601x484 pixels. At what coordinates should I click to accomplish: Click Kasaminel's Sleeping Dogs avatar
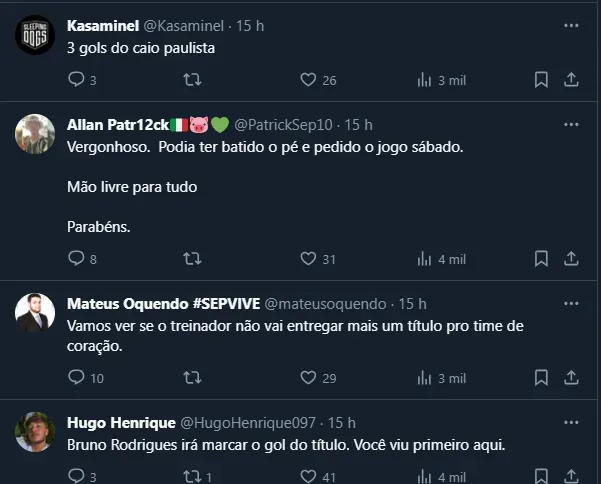point(35,36)
